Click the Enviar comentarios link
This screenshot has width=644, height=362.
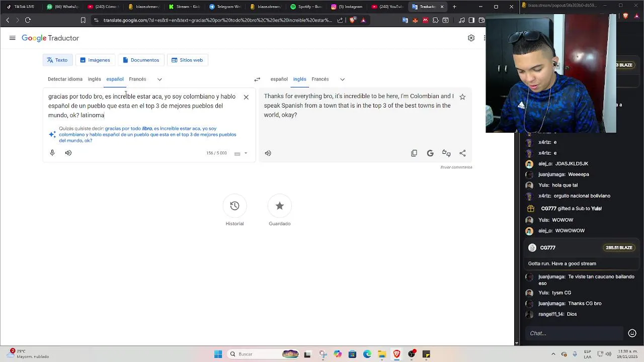click(456, 167)
